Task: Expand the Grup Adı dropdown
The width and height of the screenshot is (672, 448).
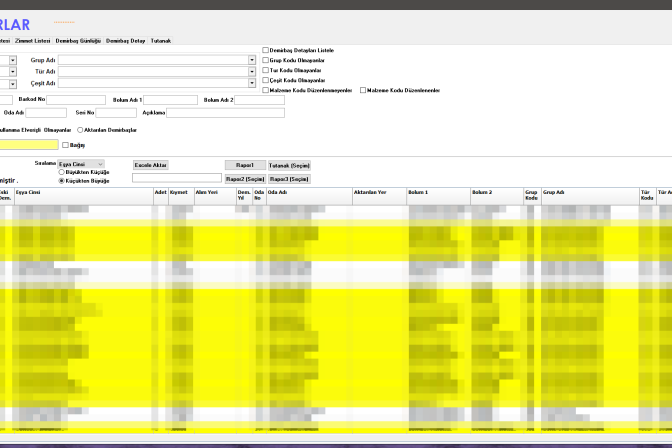Action: coord(252,60)
